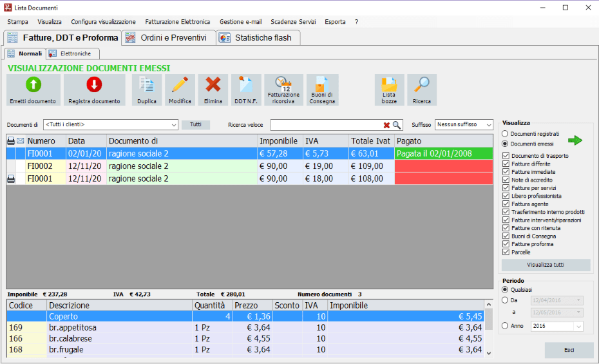Open the Ricerca magnifier tool

[x=422, y=90]
